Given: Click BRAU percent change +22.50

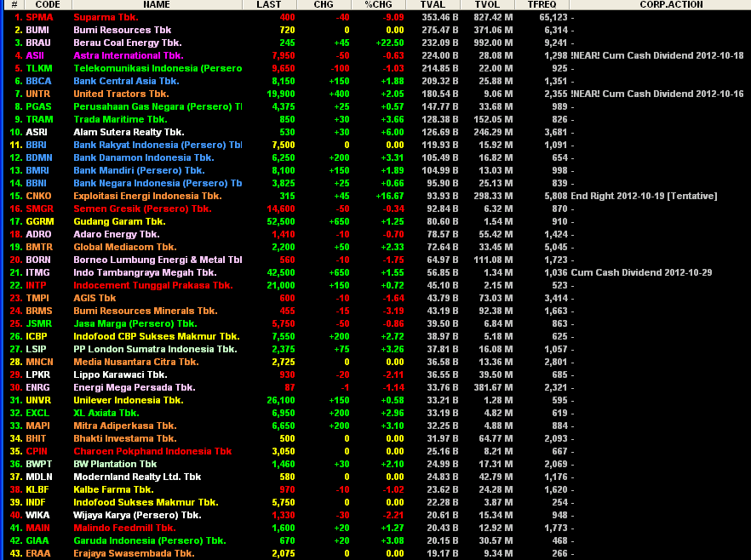Looking at the screenshot, I should point(390,43).
